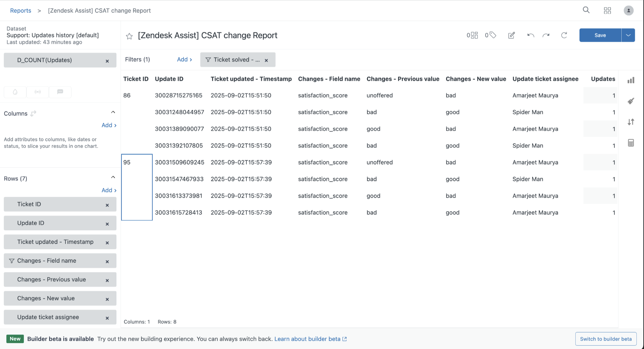644x349 pixels.
Task: Remove Update ticket assignee row attribute
Action: [107, 318]
